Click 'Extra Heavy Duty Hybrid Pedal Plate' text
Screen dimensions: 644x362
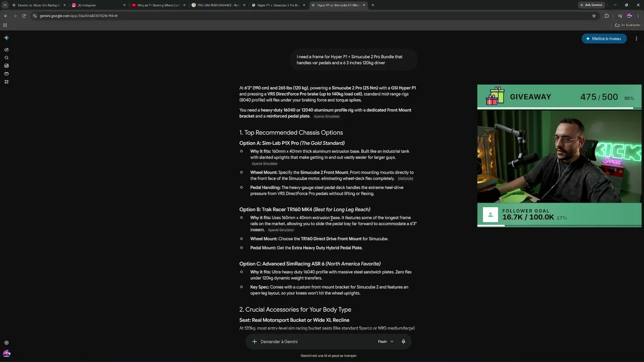[327, 248]
